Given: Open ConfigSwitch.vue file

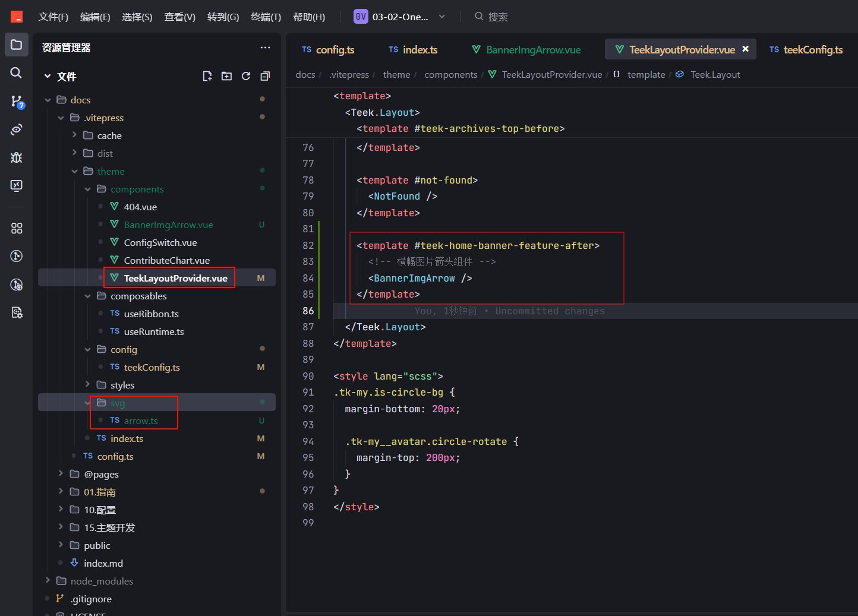Looking at the screenshot, I should (x=160, y=242).
